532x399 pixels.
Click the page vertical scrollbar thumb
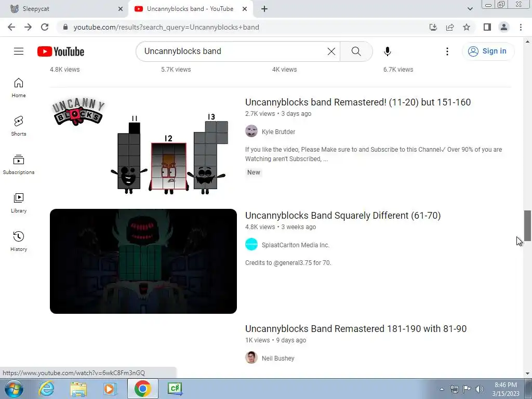click(x=527, y=225)
